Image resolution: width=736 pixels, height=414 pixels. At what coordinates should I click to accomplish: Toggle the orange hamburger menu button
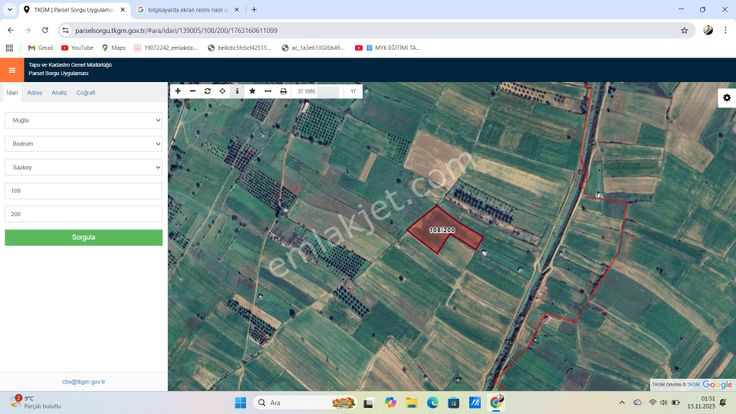12,70
